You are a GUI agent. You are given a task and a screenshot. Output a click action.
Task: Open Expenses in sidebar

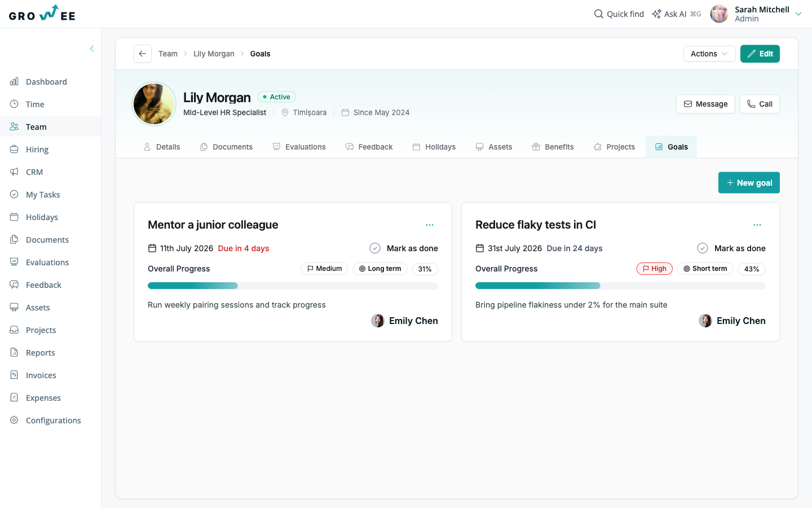click(43, 398)
